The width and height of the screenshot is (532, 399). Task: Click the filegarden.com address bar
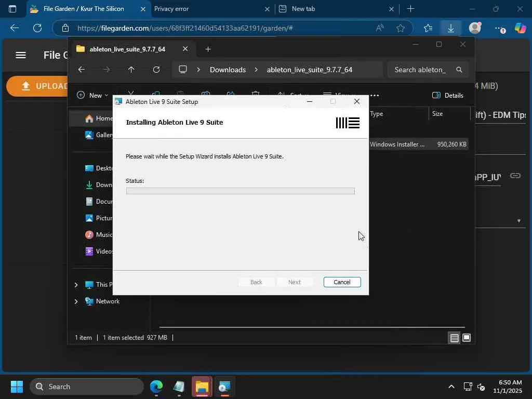point(185,28)
